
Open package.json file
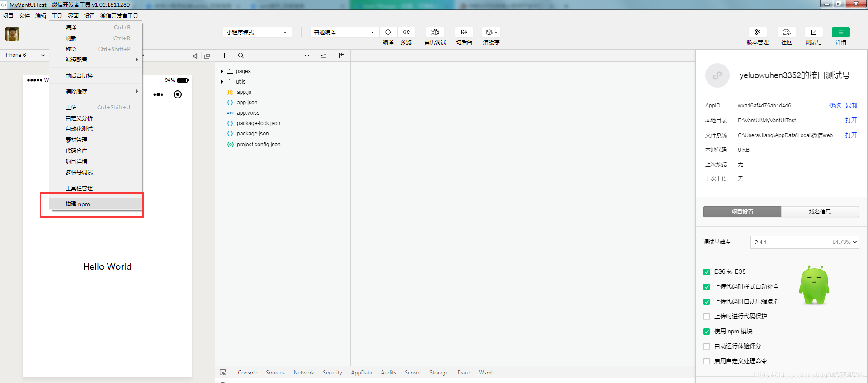point(253,134)
